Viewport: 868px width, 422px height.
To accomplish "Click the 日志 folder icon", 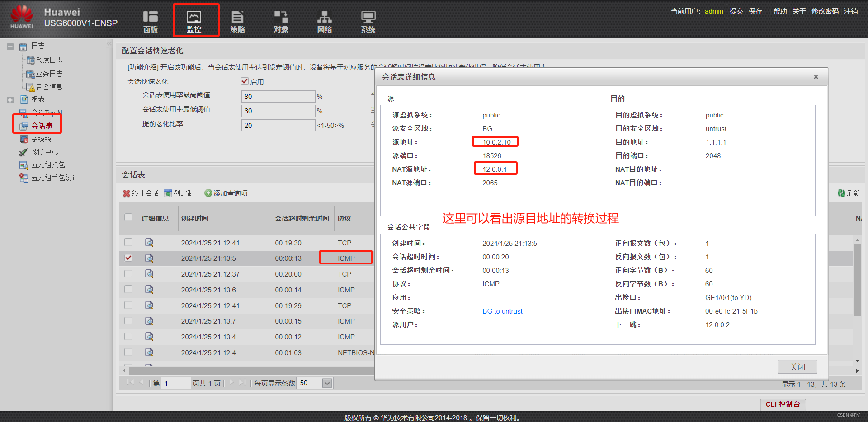I will (23, 47).
